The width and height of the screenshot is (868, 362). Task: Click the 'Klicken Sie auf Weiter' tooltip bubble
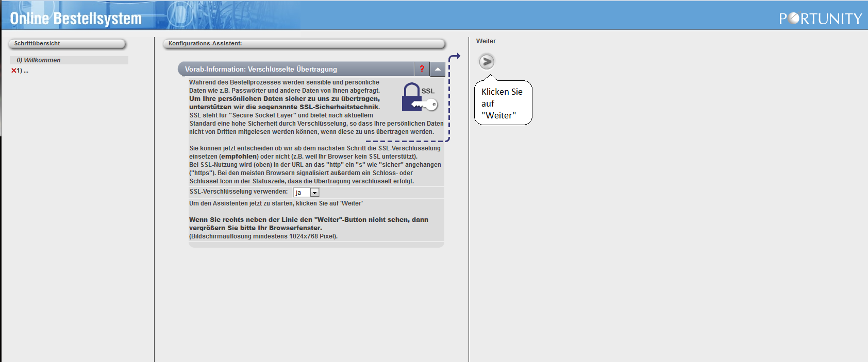tap(503, 104)
